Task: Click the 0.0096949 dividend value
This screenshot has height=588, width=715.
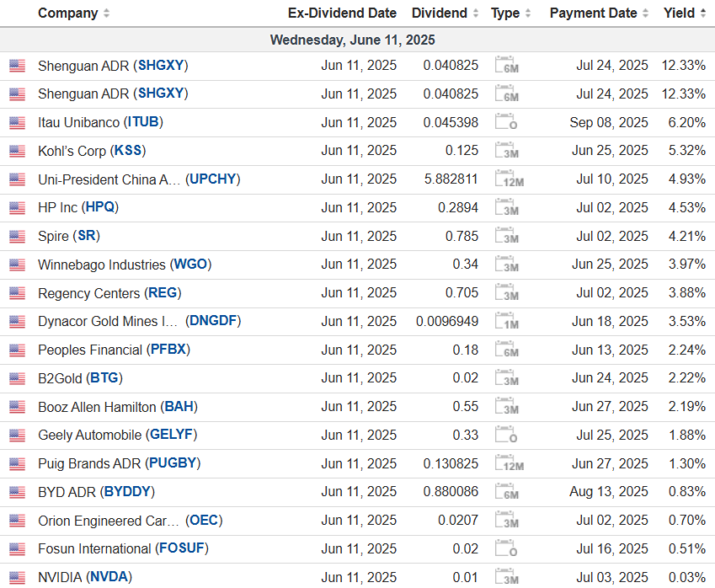Action: pyautogui.click(x=447, y=321)
